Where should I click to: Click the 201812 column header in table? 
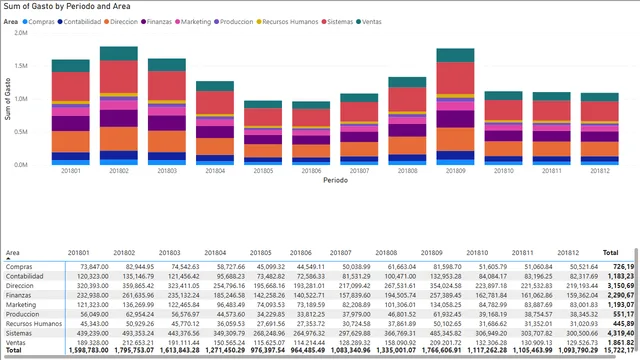coord(568,253)
